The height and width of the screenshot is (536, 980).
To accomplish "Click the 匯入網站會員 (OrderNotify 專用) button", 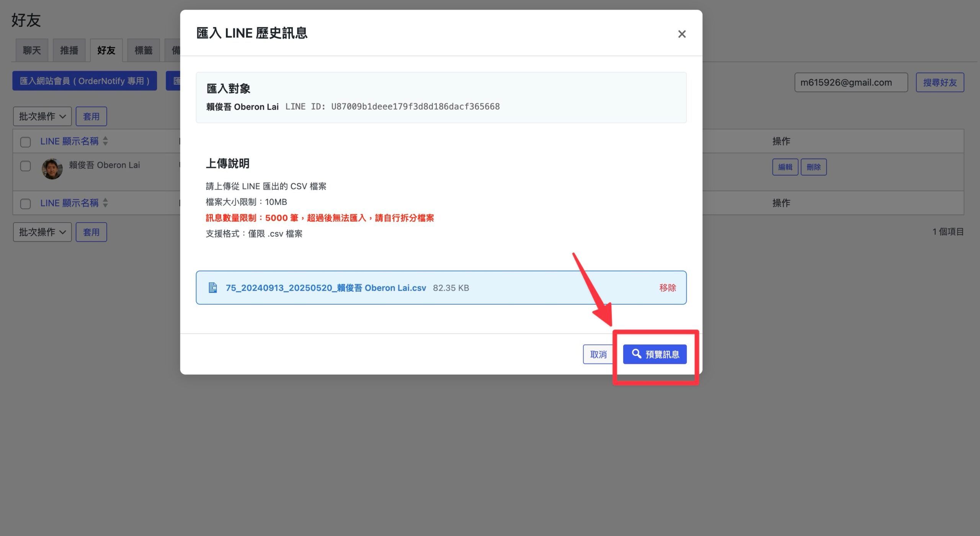I will [85, 81].
